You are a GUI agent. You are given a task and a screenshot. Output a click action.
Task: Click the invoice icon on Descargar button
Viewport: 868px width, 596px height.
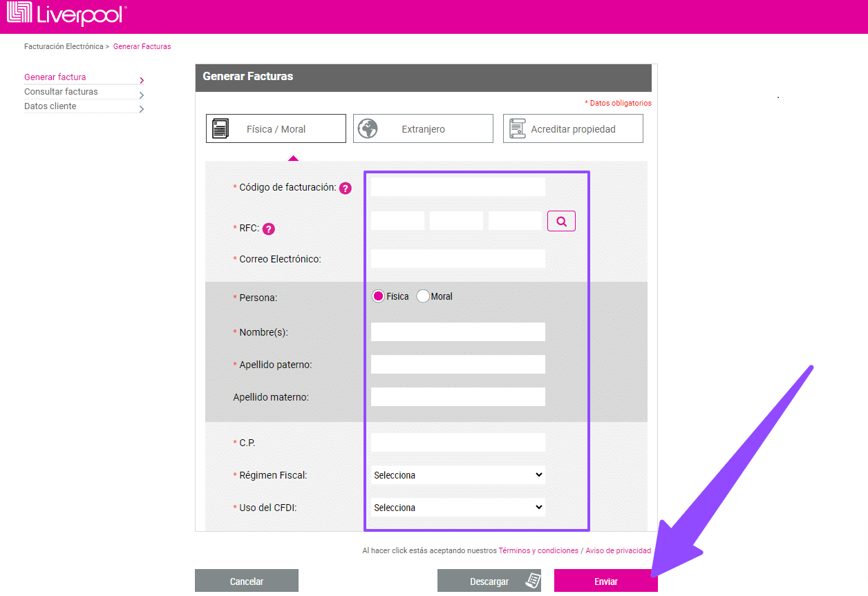532,581
